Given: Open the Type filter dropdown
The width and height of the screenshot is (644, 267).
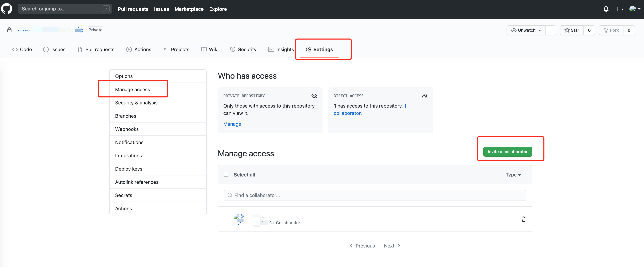Looking at the screenshot, I should point(513,175).
